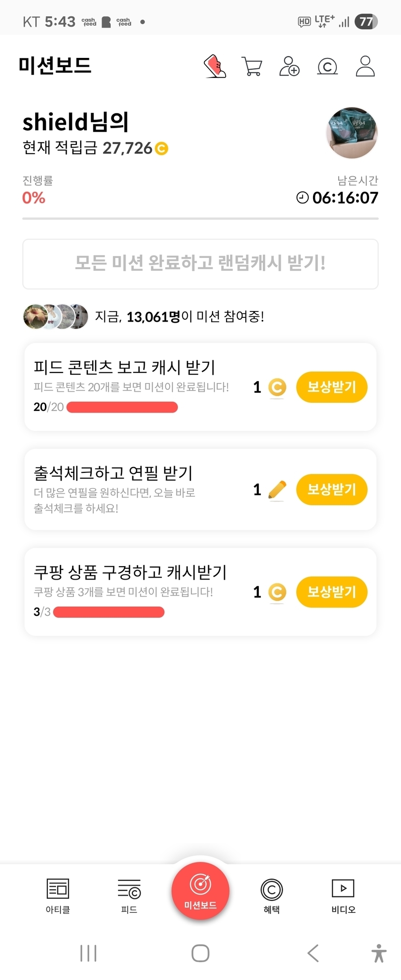Image resolution: width=401 pixels, height=980 pixels.
Task: Claim reward for feed content mission
Action: [331, 387]
